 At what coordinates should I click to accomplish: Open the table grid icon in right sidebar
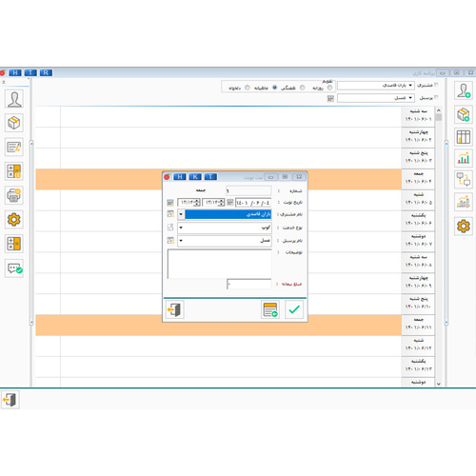click(x=464, y=137)
